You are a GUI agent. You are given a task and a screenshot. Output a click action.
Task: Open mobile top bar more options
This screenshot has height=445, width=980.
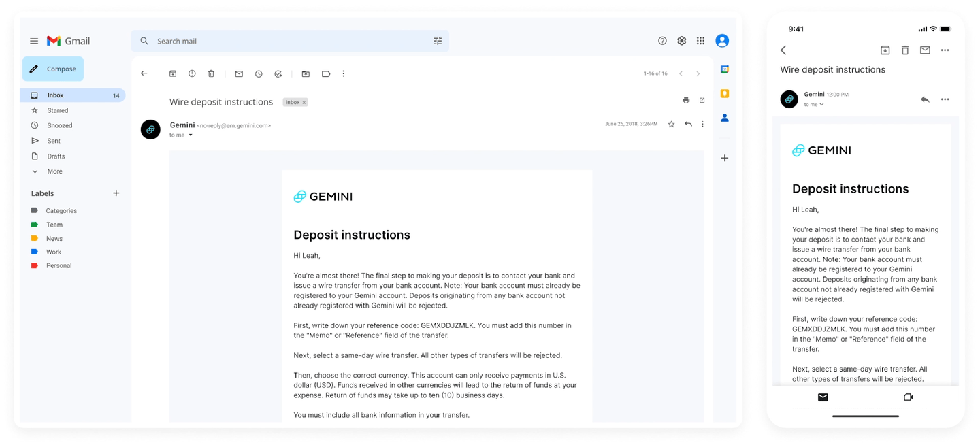click(x=945, y=50)
